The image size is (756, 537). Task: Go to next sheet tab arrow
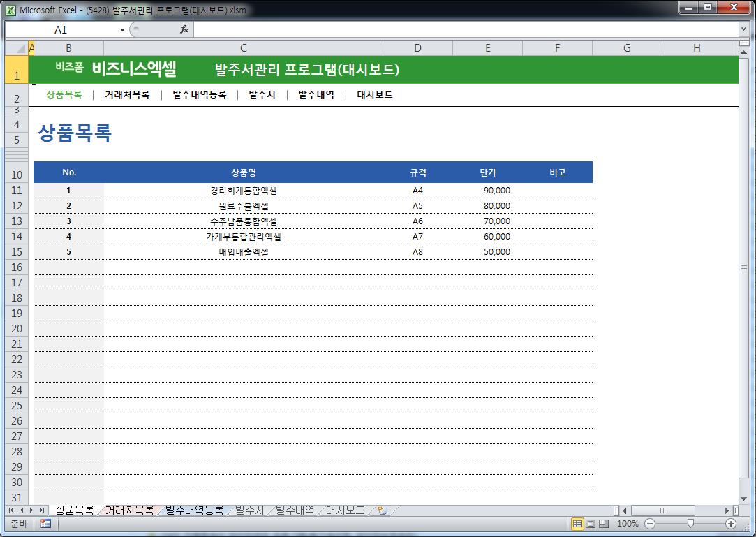click(x=31, y=510)
